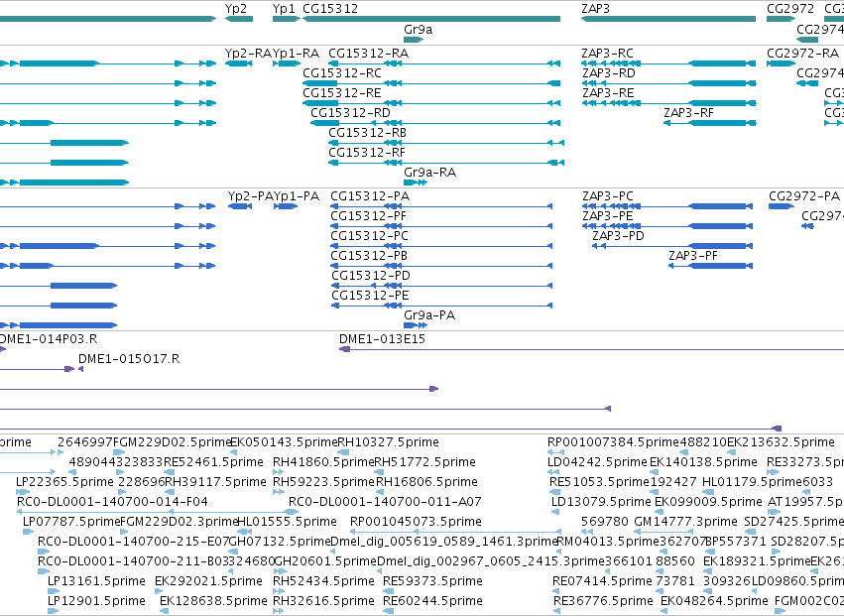Viewport: 844px width, 616px height.
Task: Open transcript Yp1-RA
Action: pyautogui.click(x=297, y=54)
